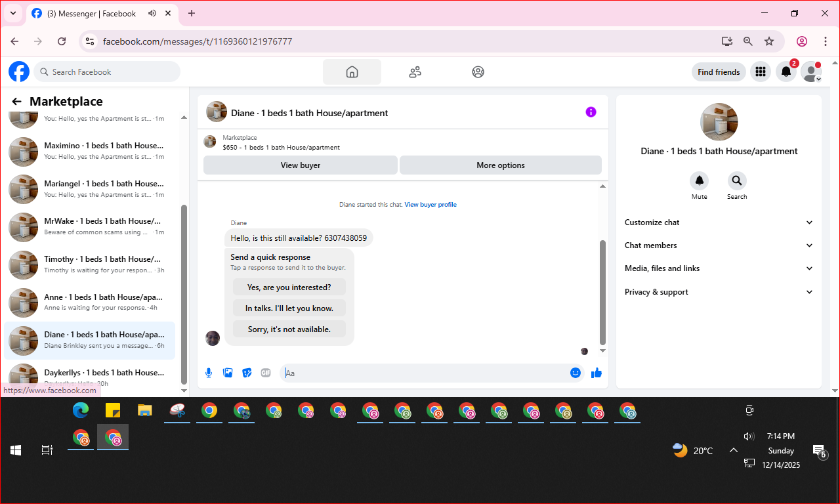Send quick response 'Yes, are you interested?'
Screen dimensions: 840x504
point(289,287)
